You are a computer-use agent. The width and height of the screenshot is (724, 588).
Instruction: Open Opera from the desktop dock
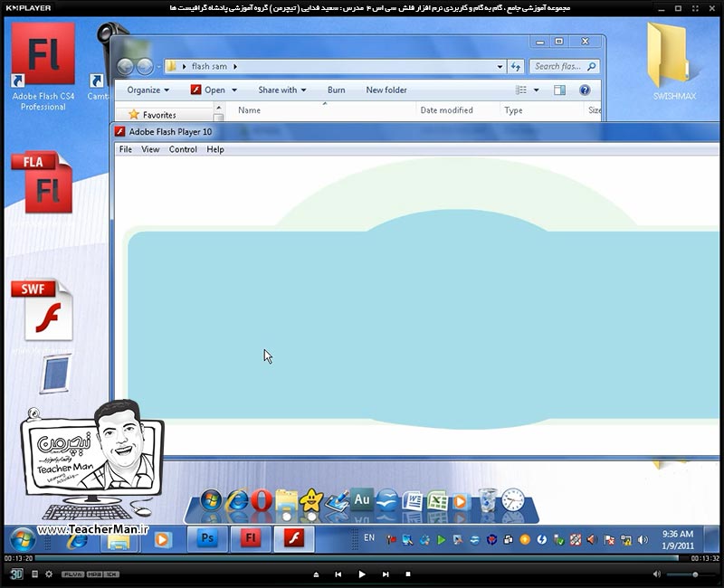coord(262,501)
